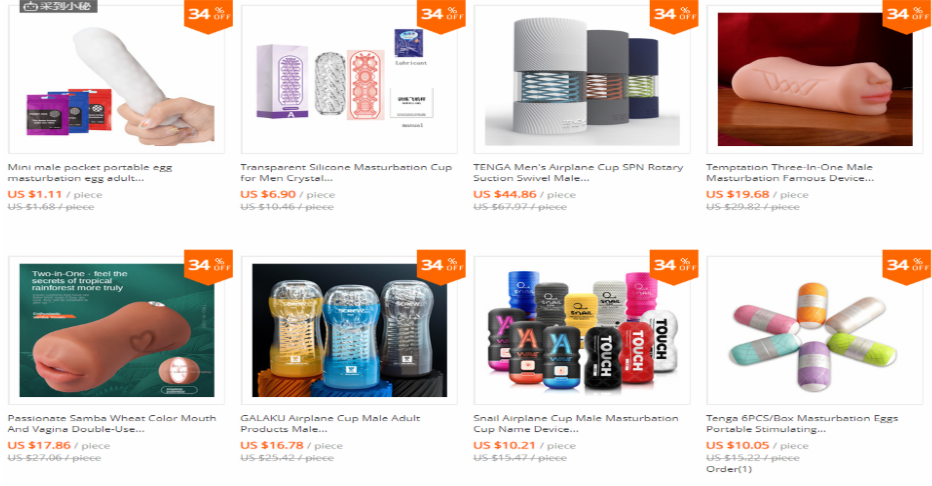Image resolution: width=932 pixels, height=486 pixels.
Task: Click the US $1.11 price text
Action: 34,194
